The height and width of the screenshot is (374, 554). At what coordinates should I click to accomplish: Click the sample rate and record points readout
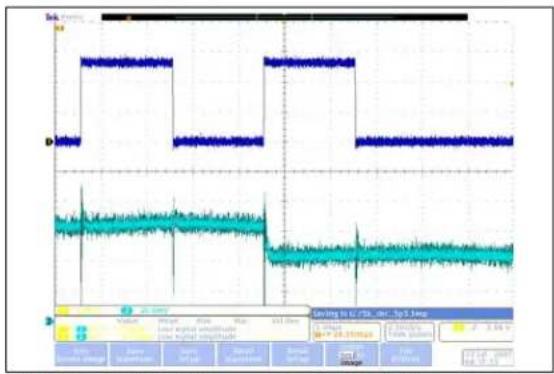(x=410, y=332)
